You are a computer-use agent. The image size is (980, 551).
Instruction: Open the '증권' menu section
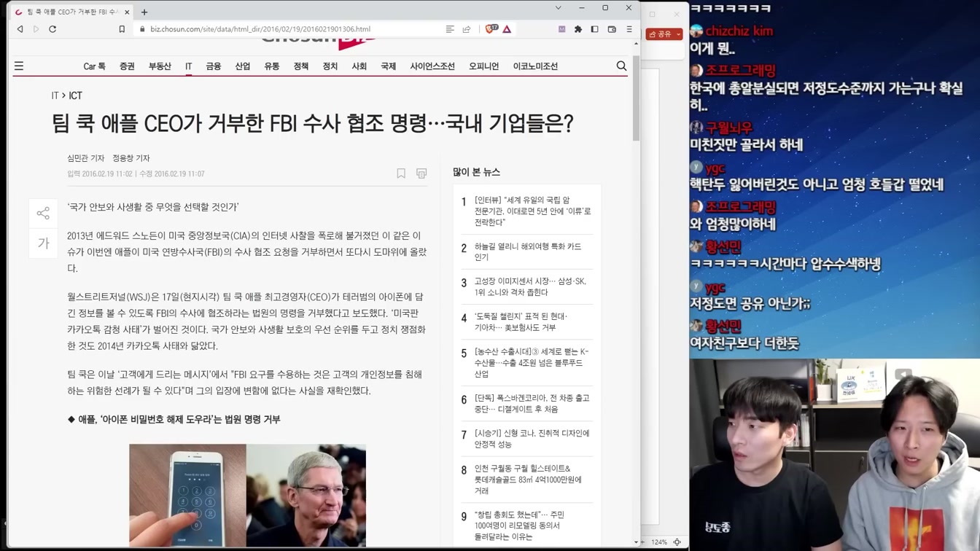click(127, 66)
